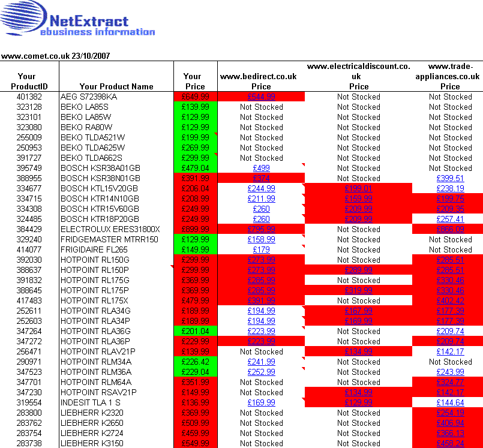483x448 pixels.
Task: Open the £179 bedirect price for Frigidaire FL265
Action: tap(261, 249)
